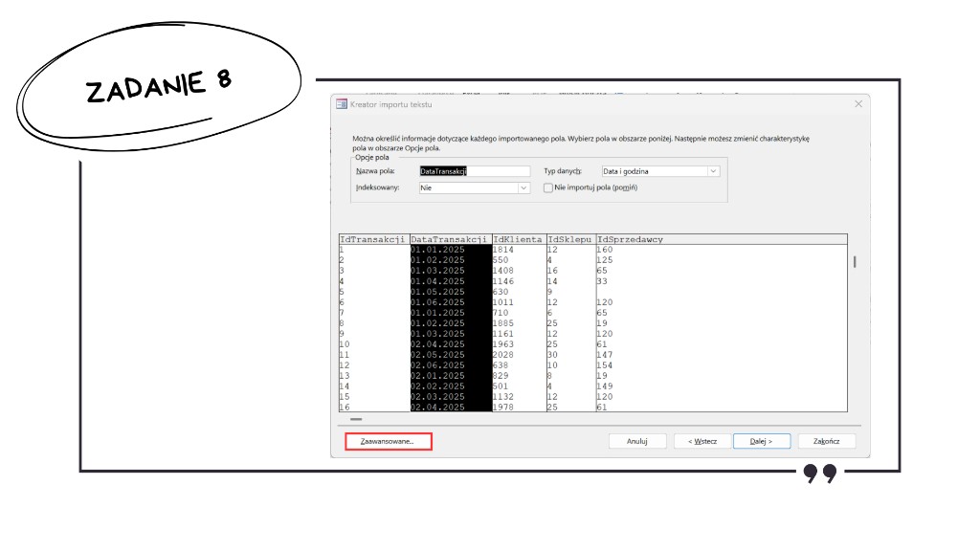Click the date 02.05.2025 in the preview

point(437,355)
